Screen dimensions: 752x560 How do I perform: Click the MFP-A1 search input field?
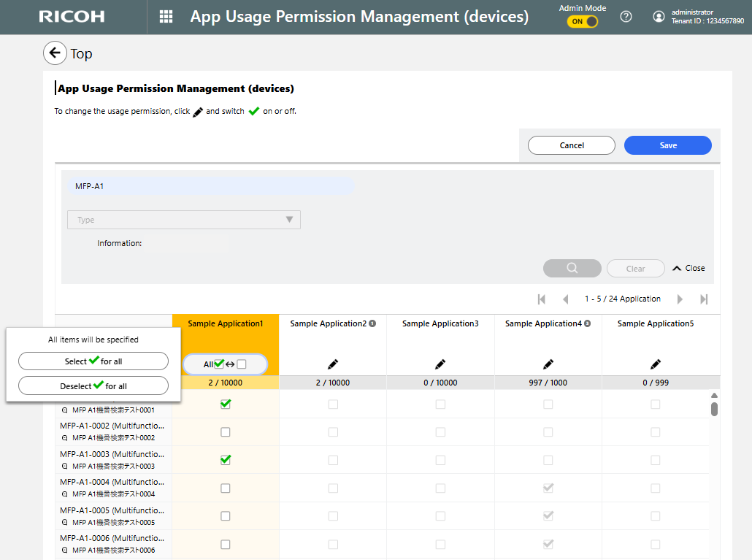210,186
